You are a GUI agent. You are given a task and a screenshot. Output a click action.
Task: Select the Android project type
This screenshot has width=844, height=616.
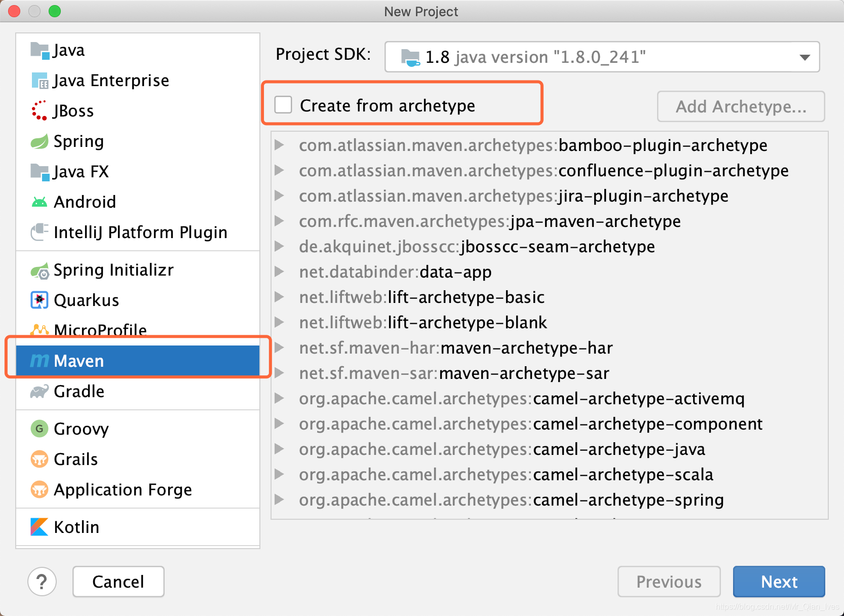click(x=85, y=202)
